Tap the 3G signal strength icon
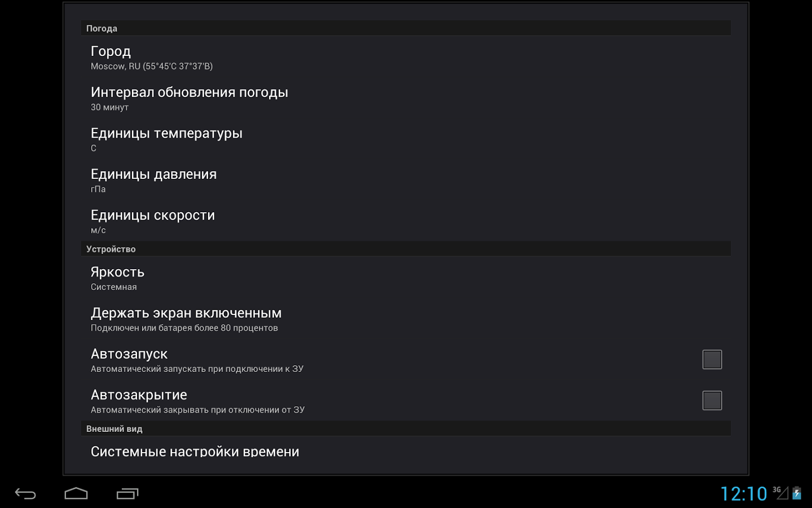This screenshot has height=508, width=812. coord(781,493)
